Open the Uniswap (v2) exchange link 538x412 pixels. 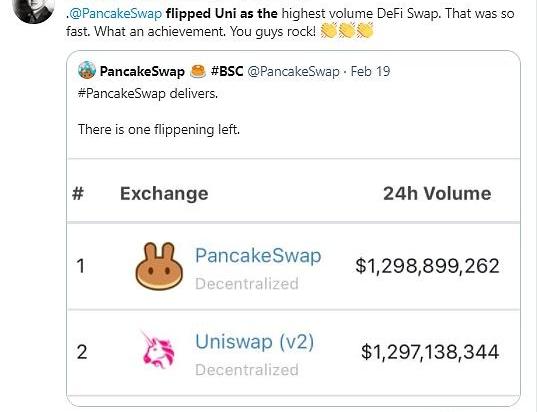pyautogui.click(x=254, y=342)
